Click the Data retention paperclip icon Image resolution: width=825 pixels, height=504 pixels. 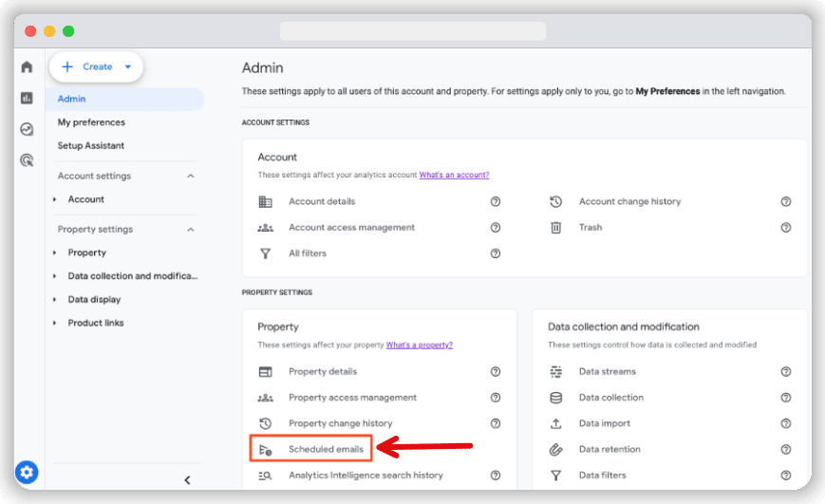tap(555, 449)
